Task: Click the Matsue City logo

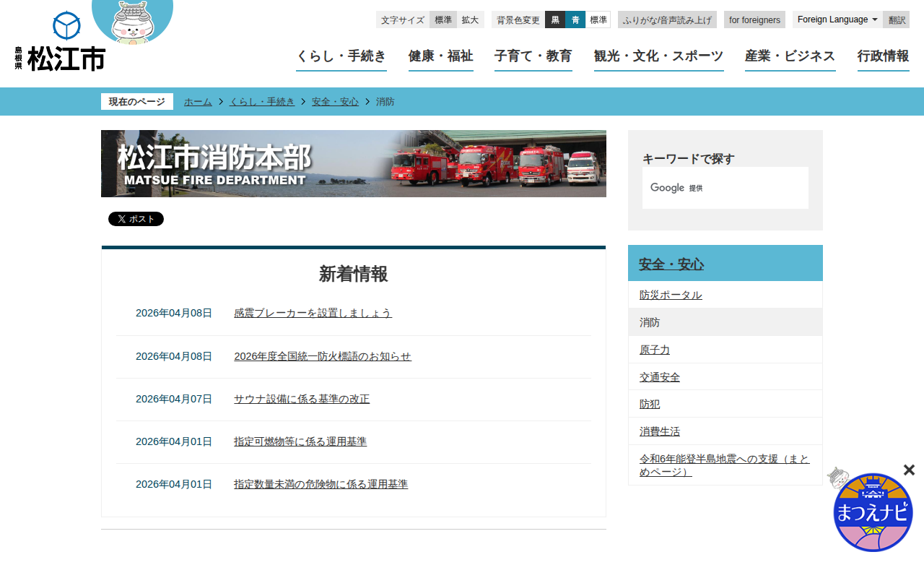Action: tap(60, 41)
